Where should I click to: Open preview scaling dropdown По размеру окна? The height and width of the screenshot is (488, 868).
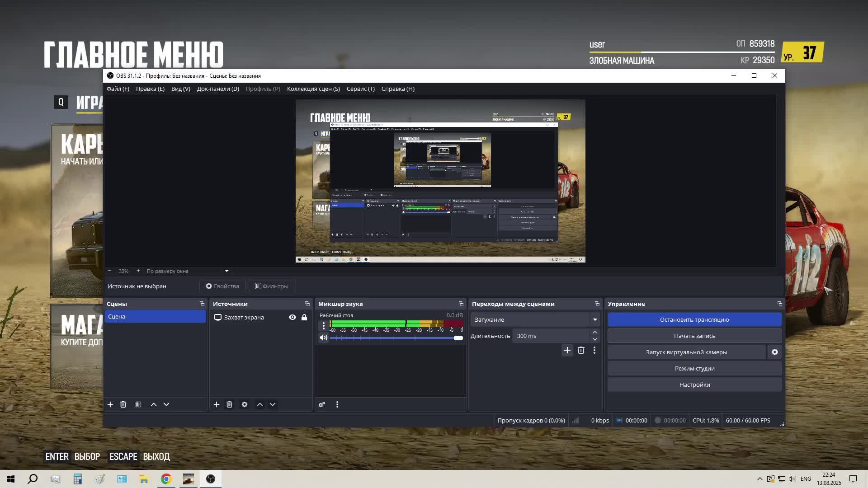[226, 271]
